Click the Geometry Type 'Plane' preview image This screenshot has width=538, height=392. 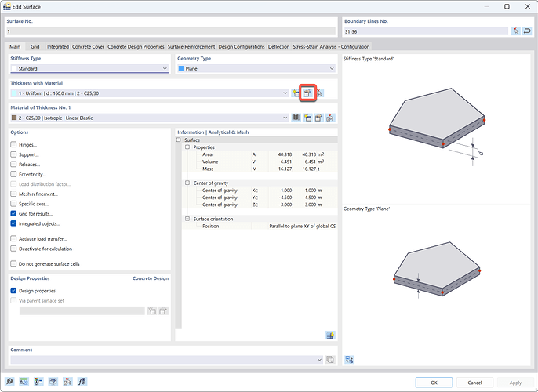click(436, 270)
